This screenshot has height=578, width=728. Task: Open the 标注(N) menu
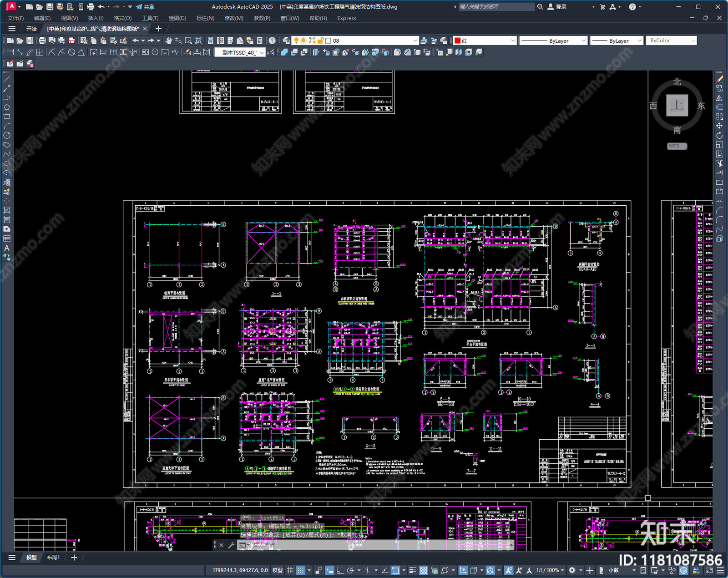205,18
